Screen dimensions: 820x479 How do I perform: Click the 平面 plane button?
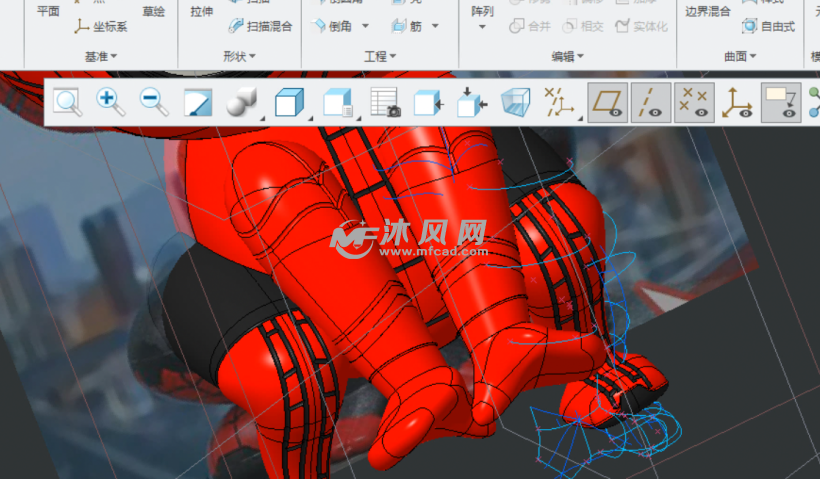[48, 10]
